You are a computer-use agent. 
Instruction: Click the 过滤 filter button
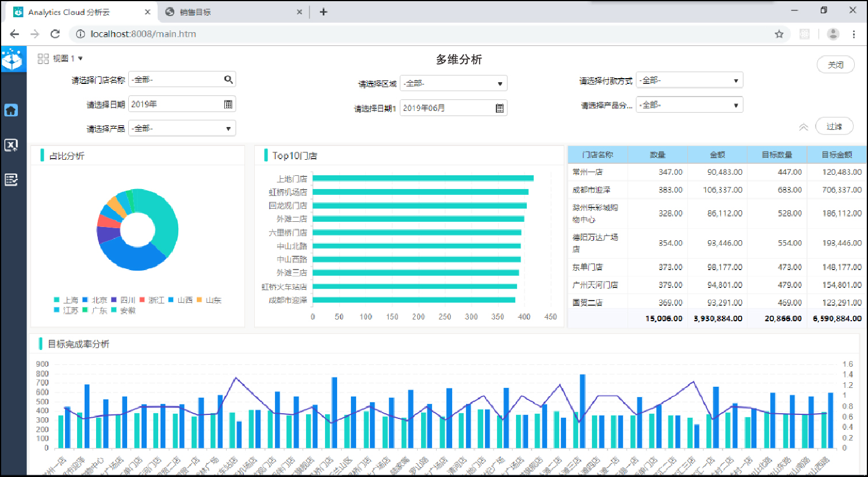834,126
